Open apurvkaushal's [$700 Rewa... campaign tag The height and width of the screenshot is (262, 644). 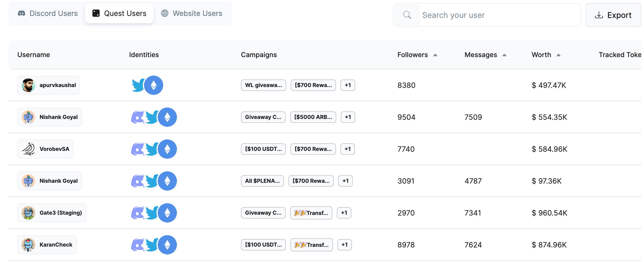coord(313,85)
